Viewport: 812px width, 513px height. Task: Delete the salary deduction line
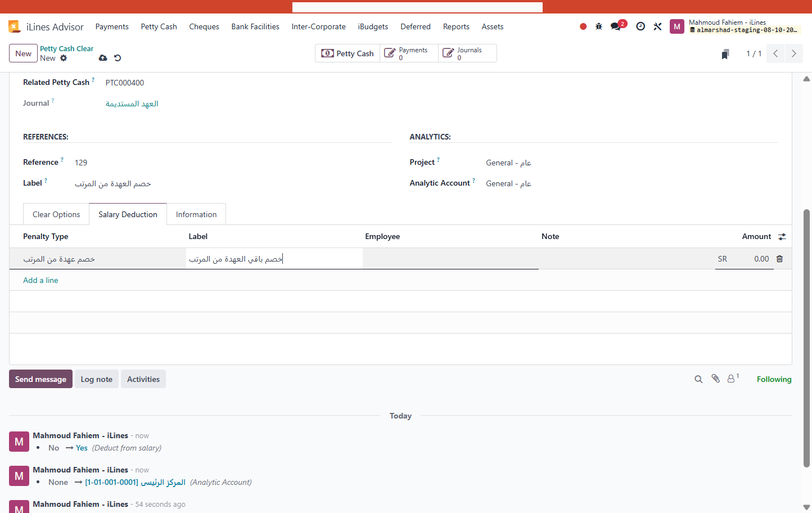coord(780,259)
